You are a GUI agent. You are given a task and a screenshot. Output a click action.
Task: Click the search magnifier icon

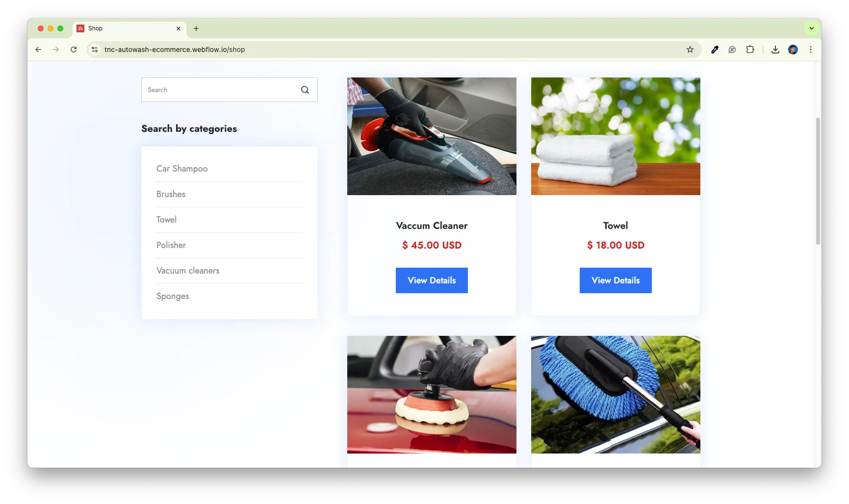(x=305, y=90)
